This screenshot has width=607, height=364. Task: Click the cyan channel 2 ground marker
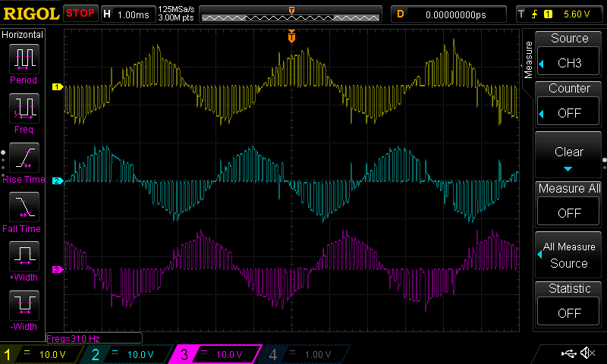pyautogui.click(x=58, y=180)
